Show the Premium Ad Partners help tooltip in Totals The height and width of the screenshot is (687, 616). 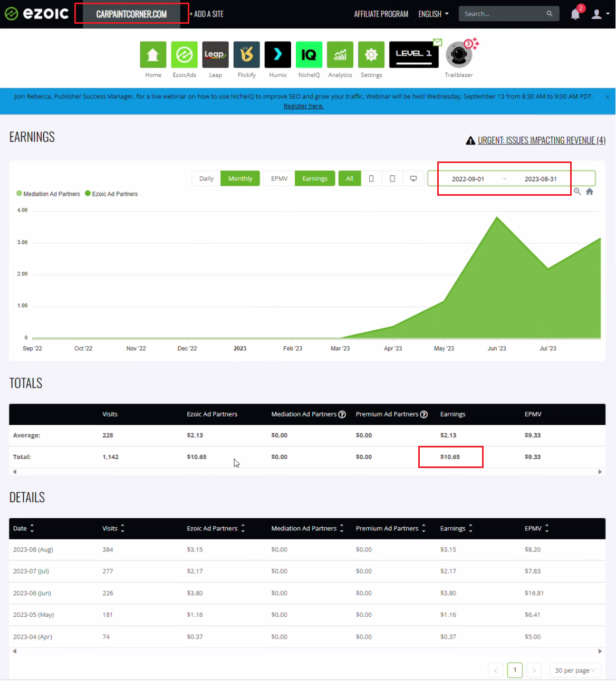424,414
